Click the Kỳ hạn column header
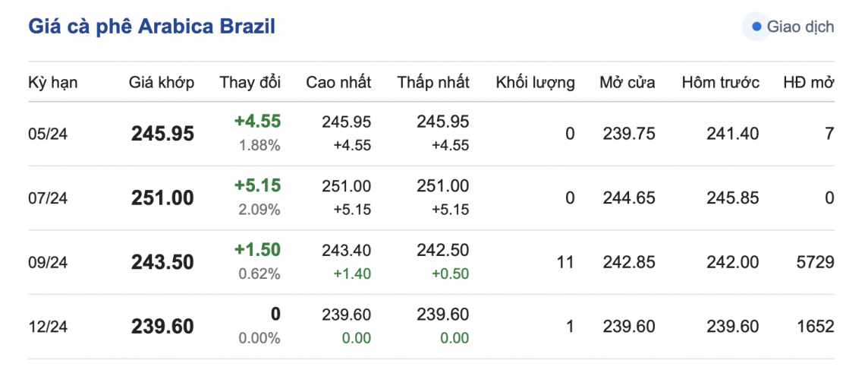Screen dimensions: 868x373 (53, 82)
